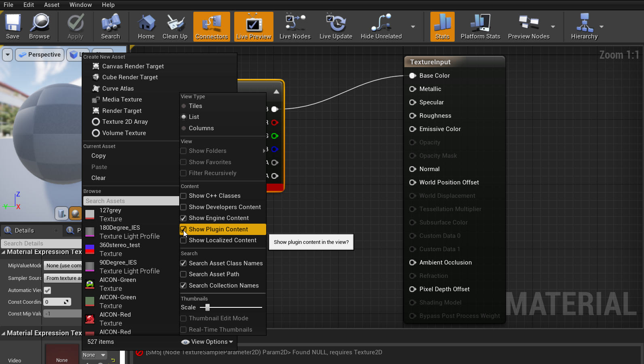Open the Window menu
644x364 pixels.
[x=80, y=5]
